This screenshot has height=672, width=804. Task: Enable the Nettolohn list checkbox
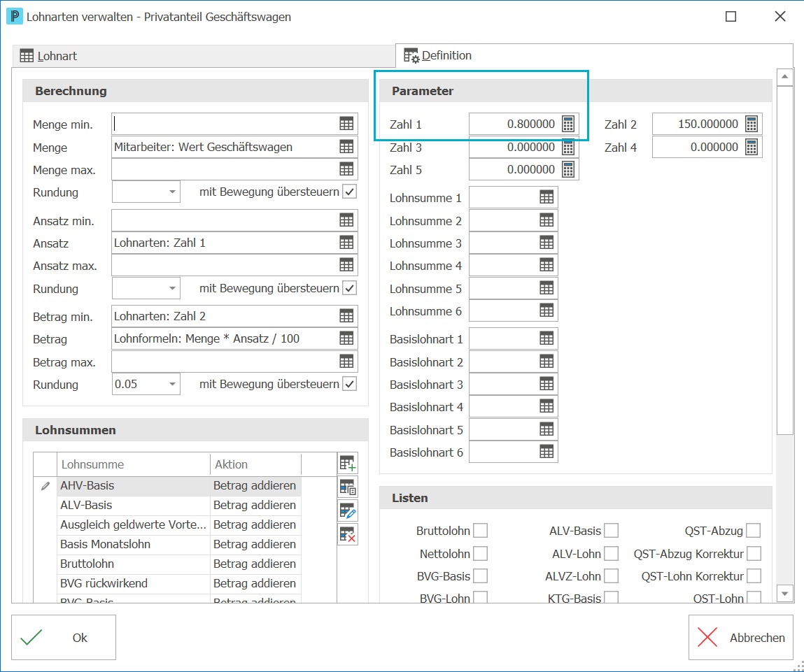(481, 554)
